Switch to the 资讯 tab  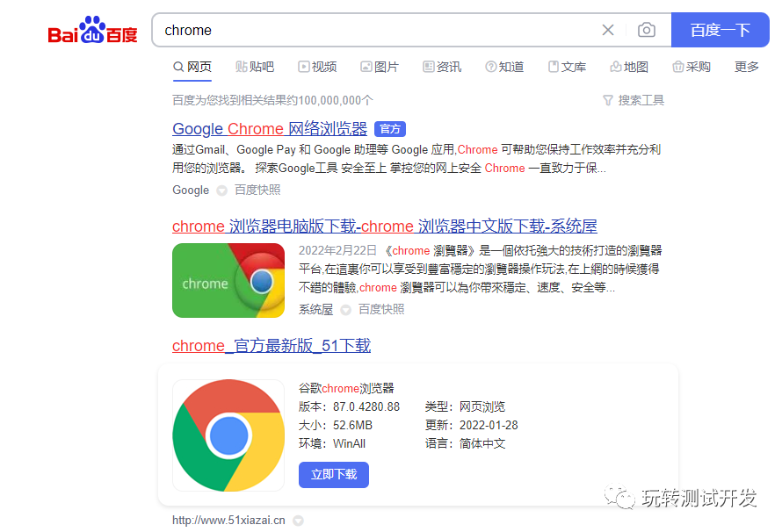point(442,67)
